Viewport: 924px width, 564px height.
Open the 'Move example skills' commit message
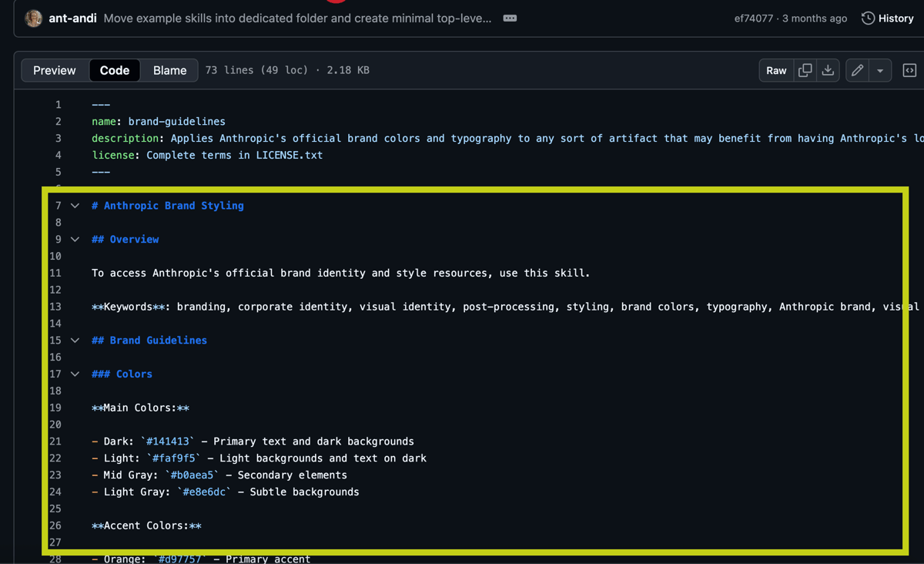[x=296, y=18]
